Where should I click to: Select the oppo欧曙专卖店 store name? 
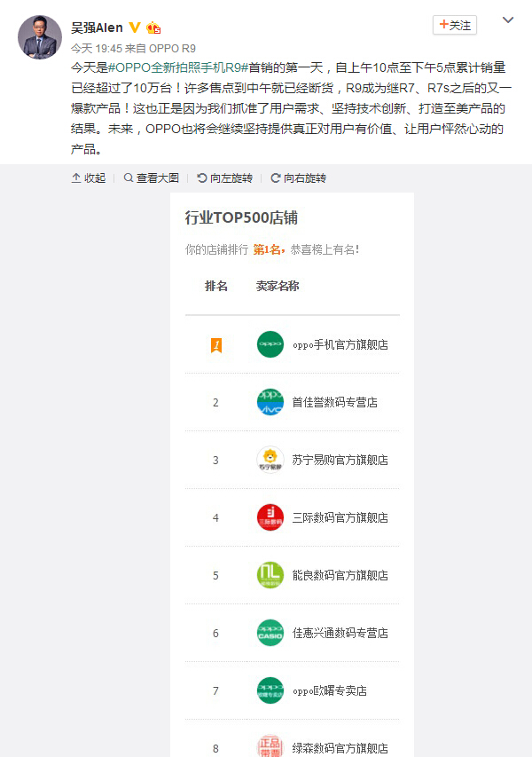coord(330,690)
